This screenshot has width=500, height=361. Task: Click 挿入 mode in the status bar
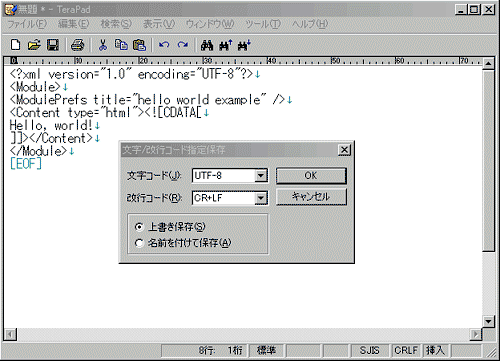(435, 350)
